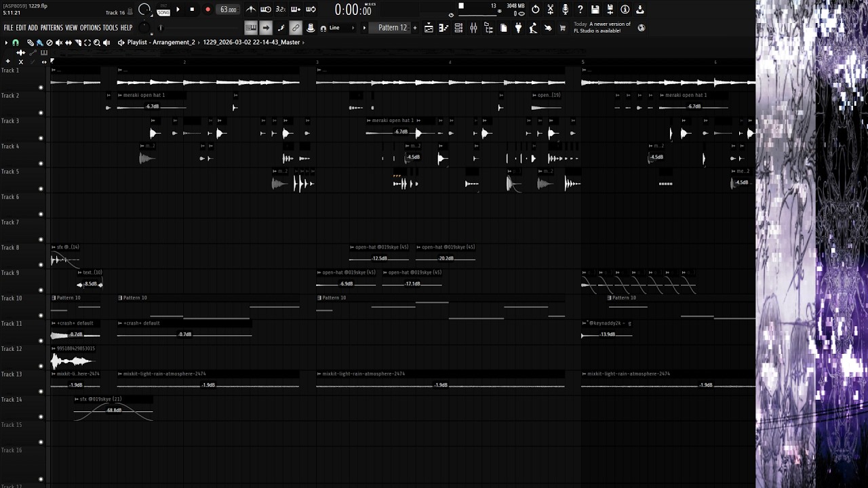Open the Piano roll view icon
This screenshot has width=868, height=488.
443,28
